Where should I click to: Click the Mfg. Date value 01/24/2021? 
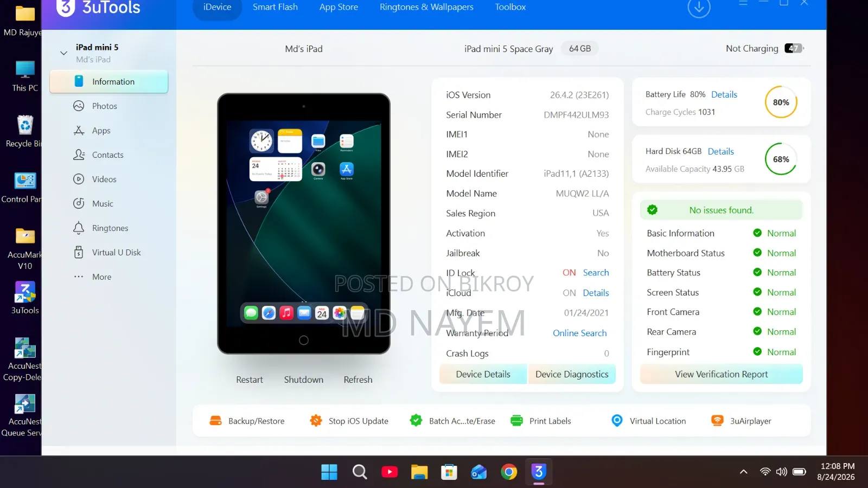(x=586, y=313)
